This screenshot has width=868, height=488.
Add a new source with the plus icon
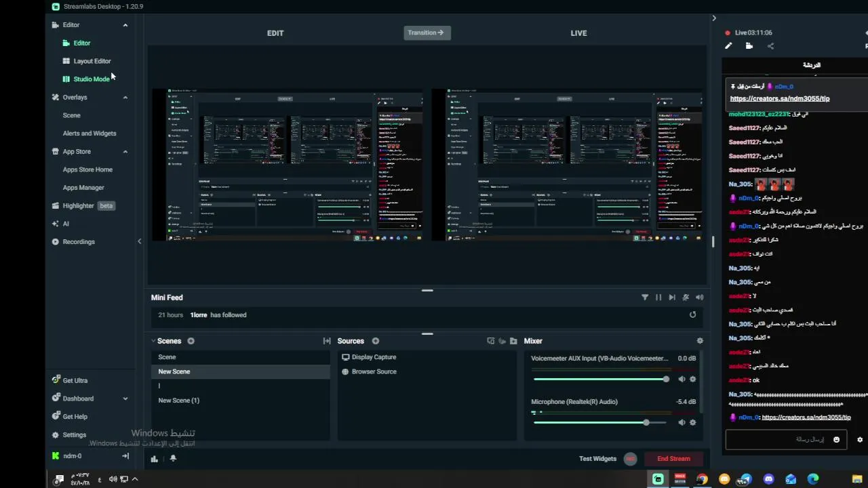(x=375, y=341)
